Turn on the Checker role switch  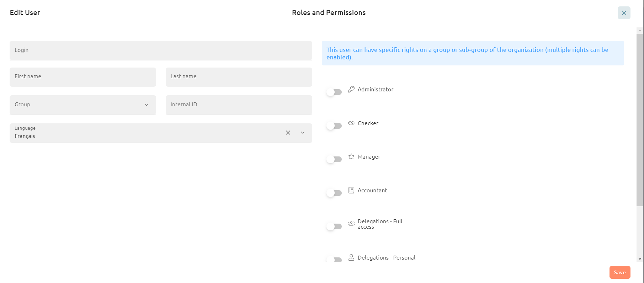pyautogui.click(x=334, y=126)
